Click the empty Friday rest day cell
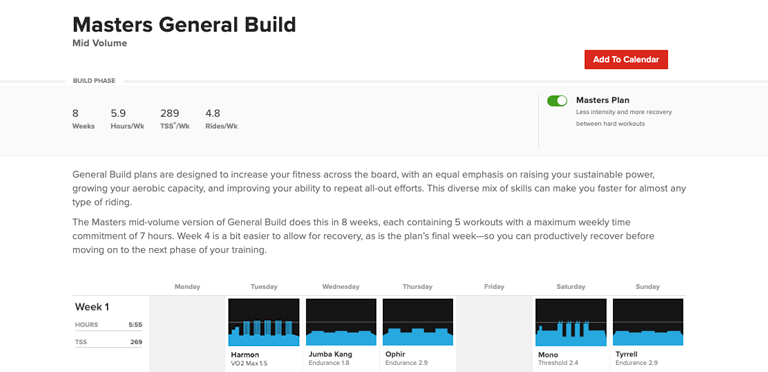768x372 pixels. click(x=494, y=334)
